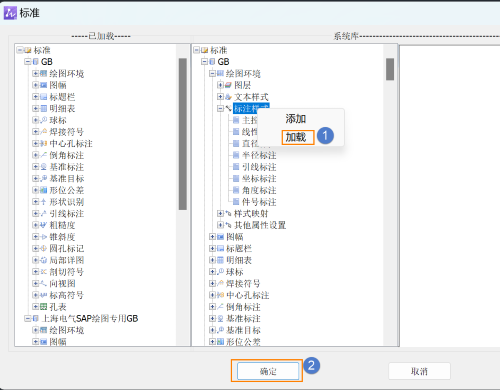Click the 样式映射 icon in system library tree
The height and width of the screenshot is (390, 500).
click(x=228, y=213)
